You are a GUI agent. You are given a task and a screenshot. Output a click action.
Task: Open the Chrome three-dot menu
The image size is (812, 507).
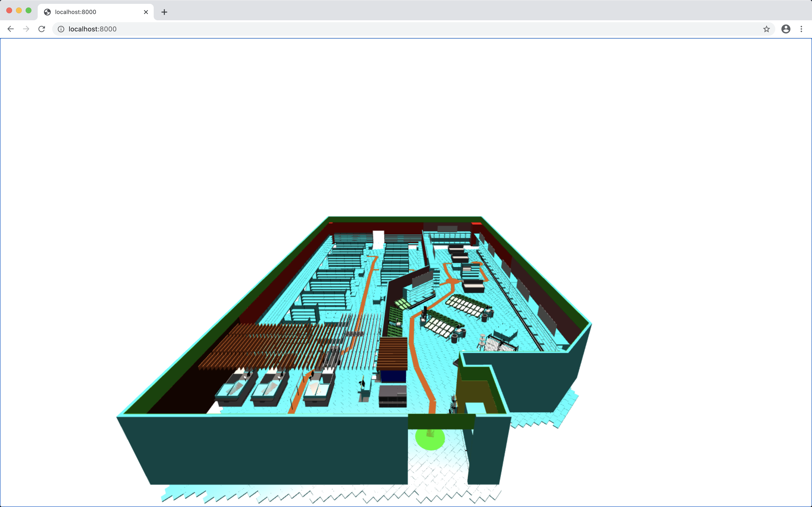(x=801, y=29)
